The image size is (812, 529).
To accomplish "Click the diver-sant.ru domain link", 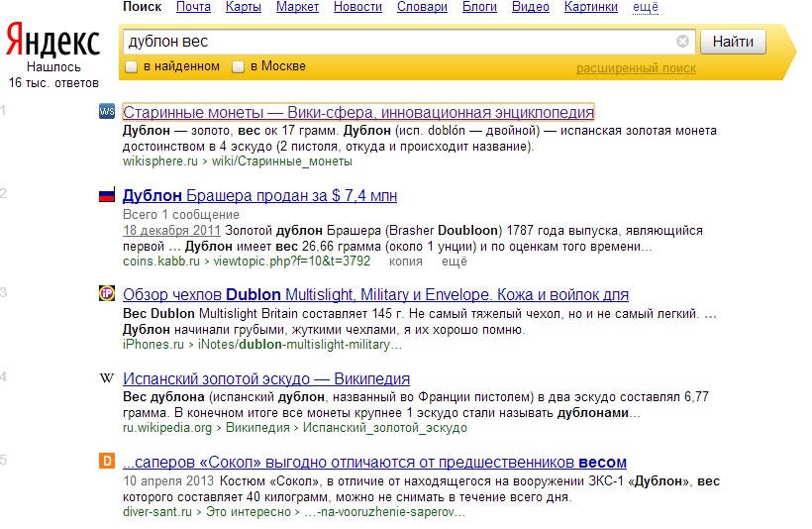I will pos(157,512).
